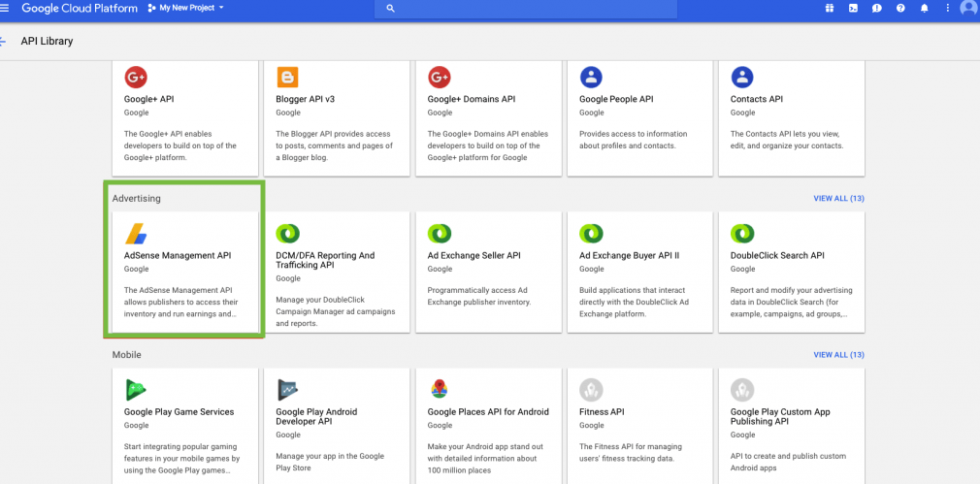Click the gift free trial icon

pyautogui.click(x=830, y=8)
